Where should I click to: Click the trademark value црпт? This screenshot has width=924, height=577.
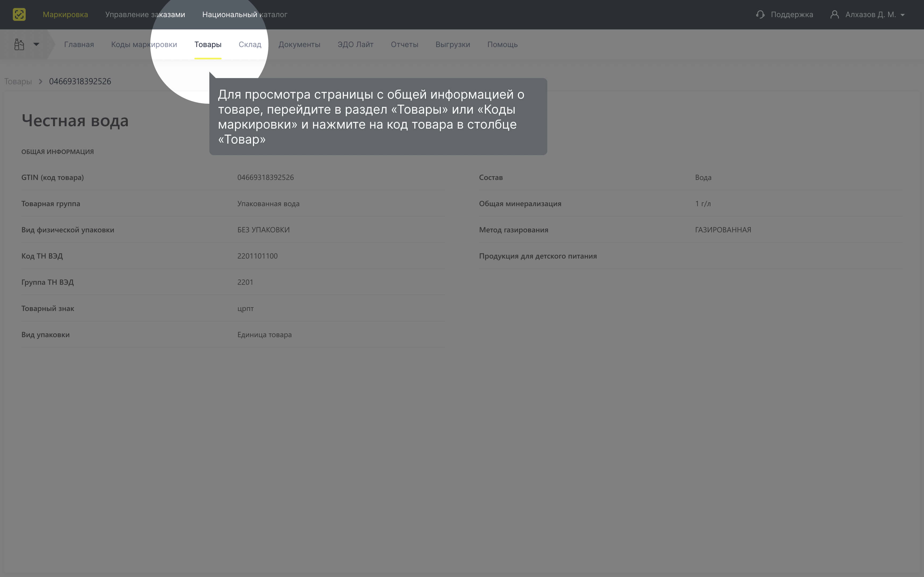[x=245, y=309]
